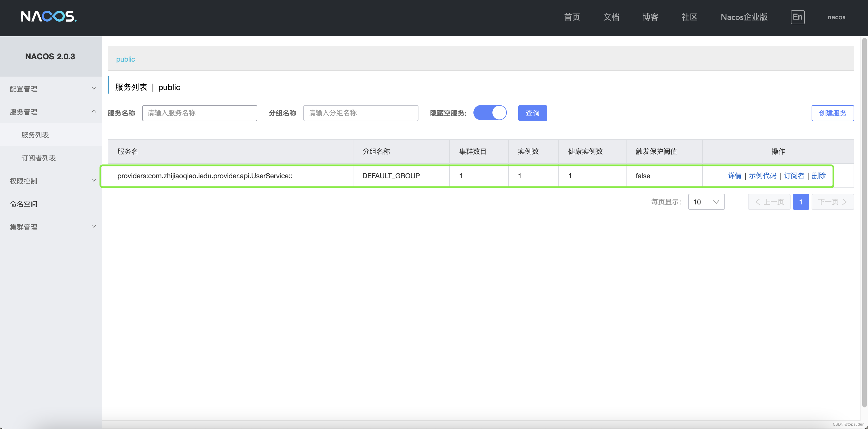Click the NACOS logo
The height and width of the screenshot is (429, 868).
coord(49,16)
